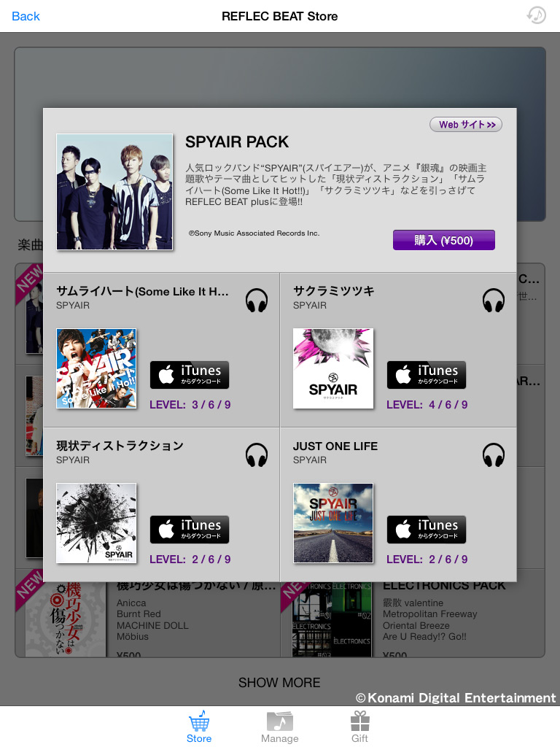
Task: Open the iTunes badge for JUST ONE LIFE
Action: [426, 530]
